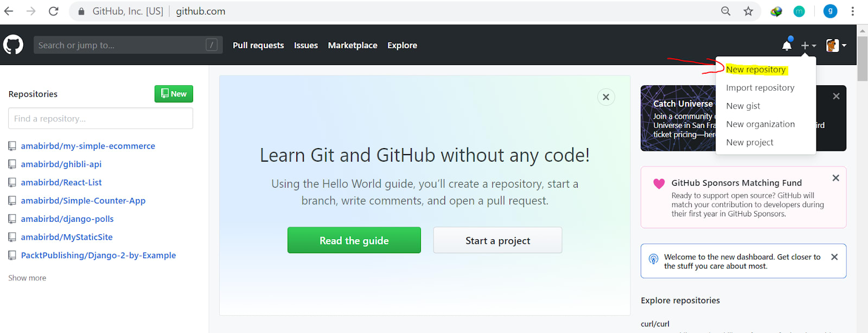Click the green New repository button

(174, 94)
